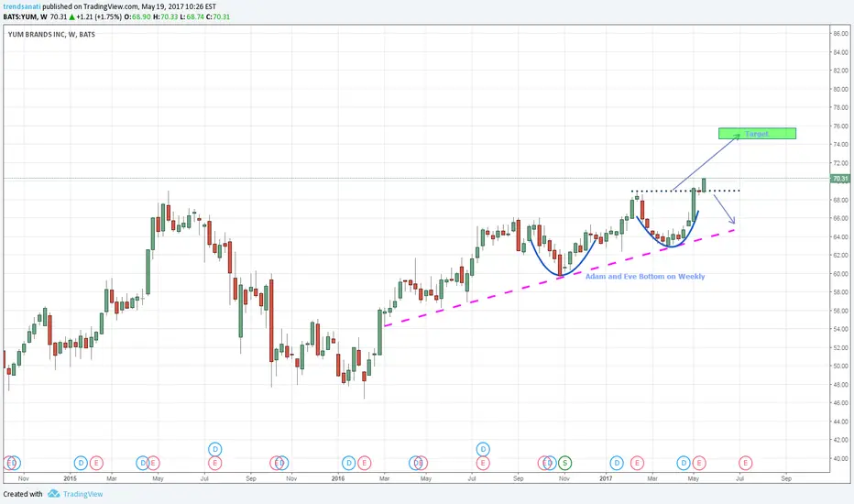Click the 66.00 price axis label
This screenshot has height=504, width=854.
point(840,218)
